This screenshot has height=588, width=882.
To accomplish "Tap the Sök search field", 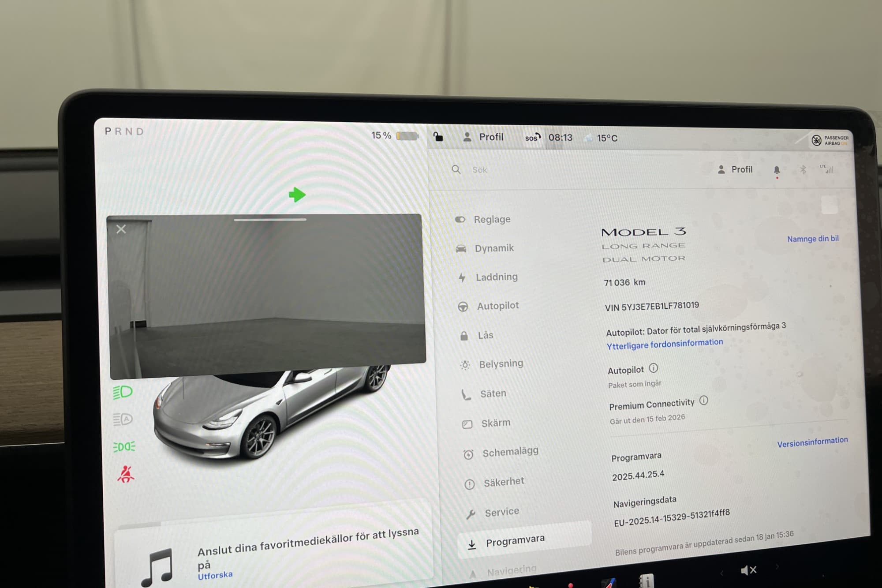I will tap(480, 170).
